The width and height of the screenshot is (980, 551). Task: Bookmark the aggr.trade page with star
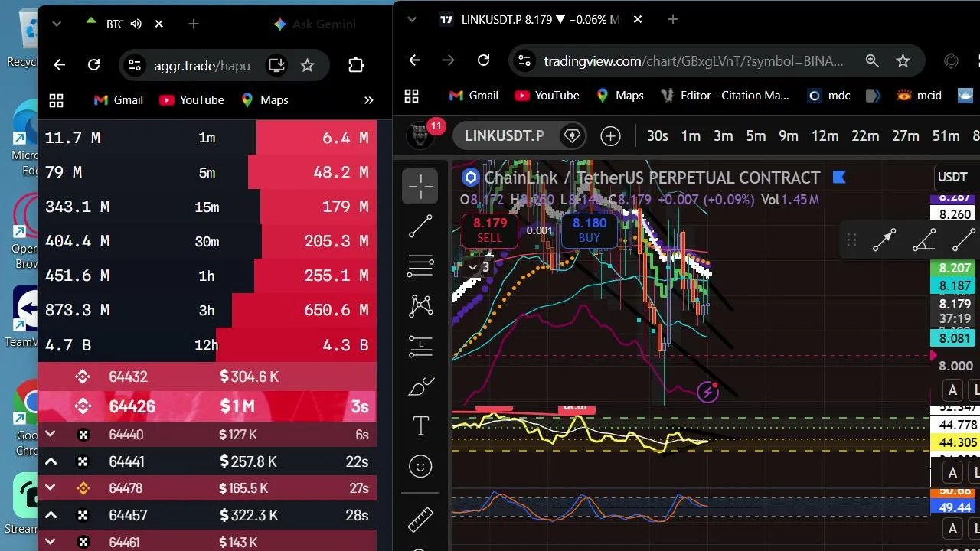(x=307, y=65)
